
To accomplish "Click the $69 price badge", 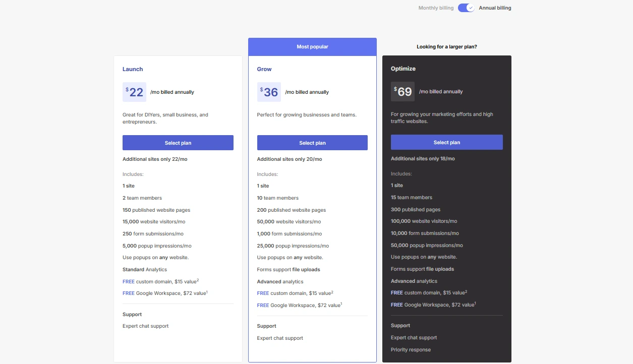I will 402,92.
